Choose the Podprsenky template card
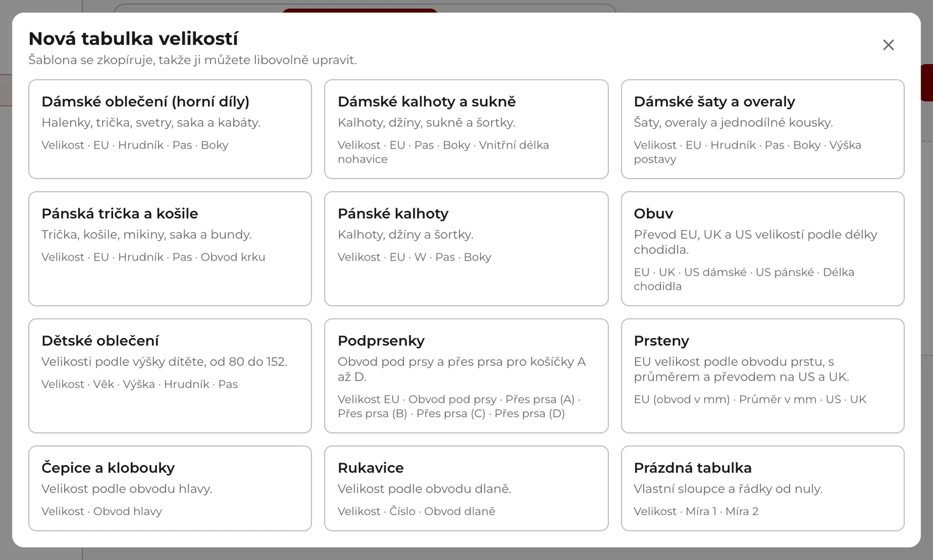The image size is (933, 560). pos(466,375)
